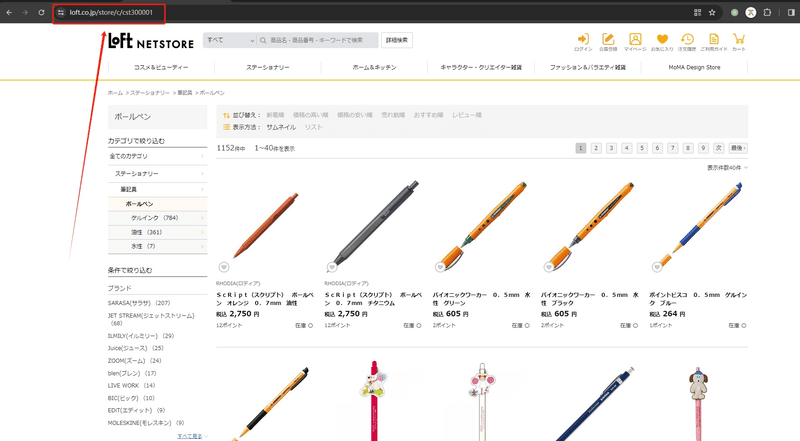The width and height of the screenshot is (800, 441).
Task: Open the browser profile avatar
Action: point(751,12)
